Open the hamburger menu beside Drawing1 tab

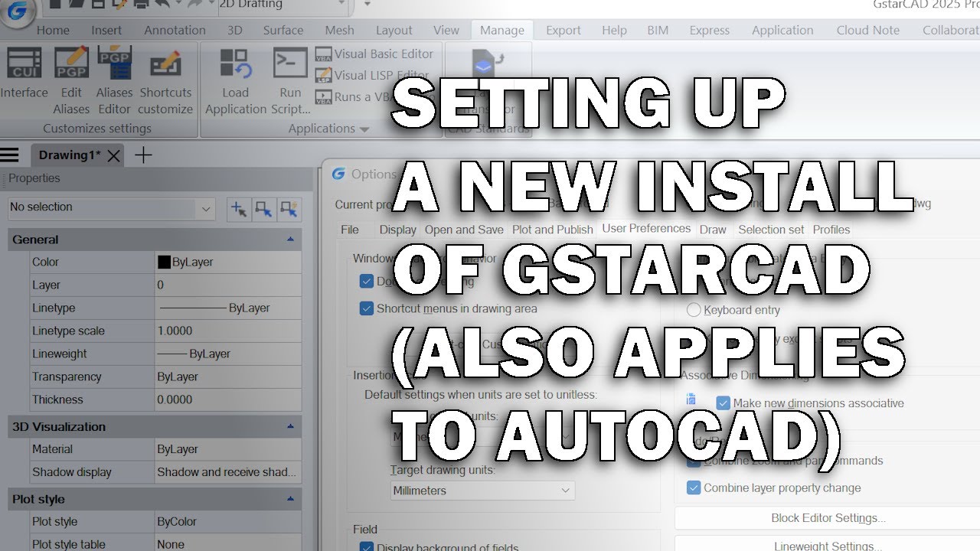[x=9, y=155]
